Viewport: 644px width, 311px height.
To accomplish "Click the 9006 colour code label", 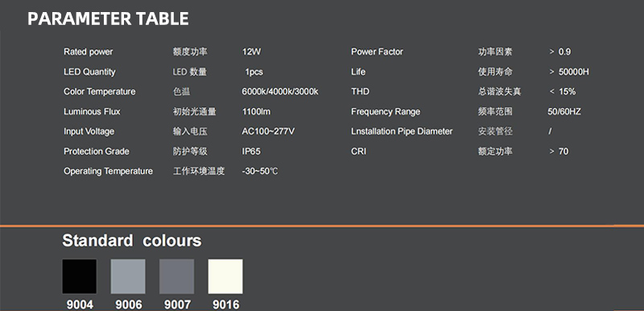I will (129, 305).
